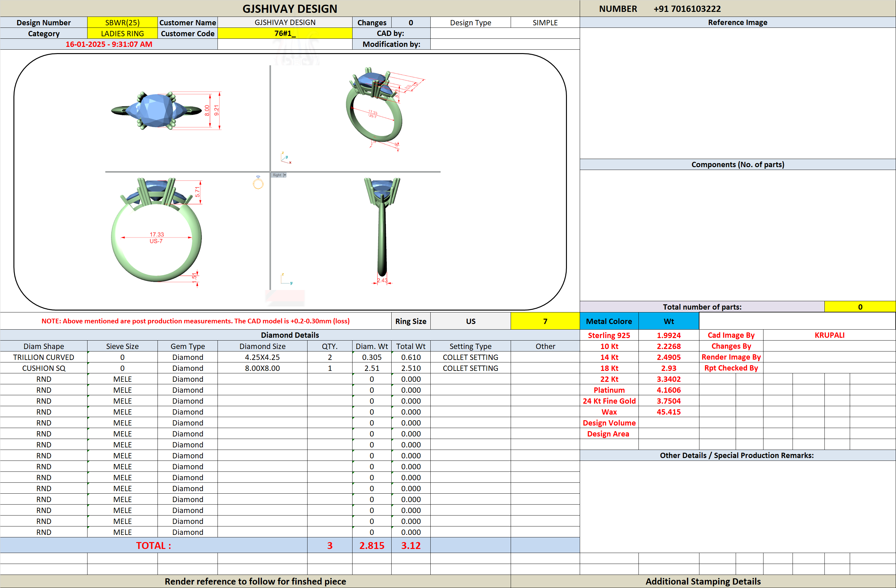Select the CUSHION SQ diam shape cell
896x588 pixels.
click(x=44, y=368)
